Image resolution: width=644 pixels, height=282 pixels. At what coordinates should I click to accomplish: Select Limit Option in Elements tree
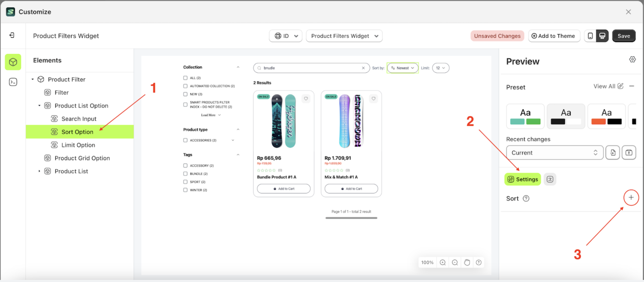(78, 145)
